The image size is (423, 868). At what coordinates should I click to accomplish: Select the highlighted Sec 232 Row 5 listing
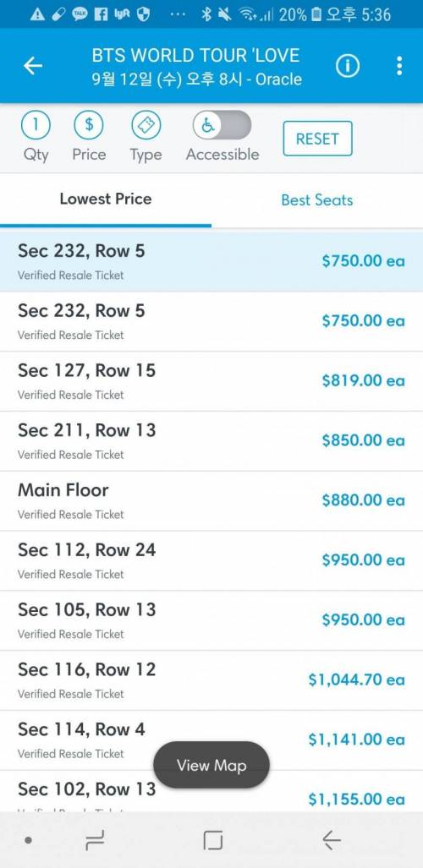(x=211, y=261)
